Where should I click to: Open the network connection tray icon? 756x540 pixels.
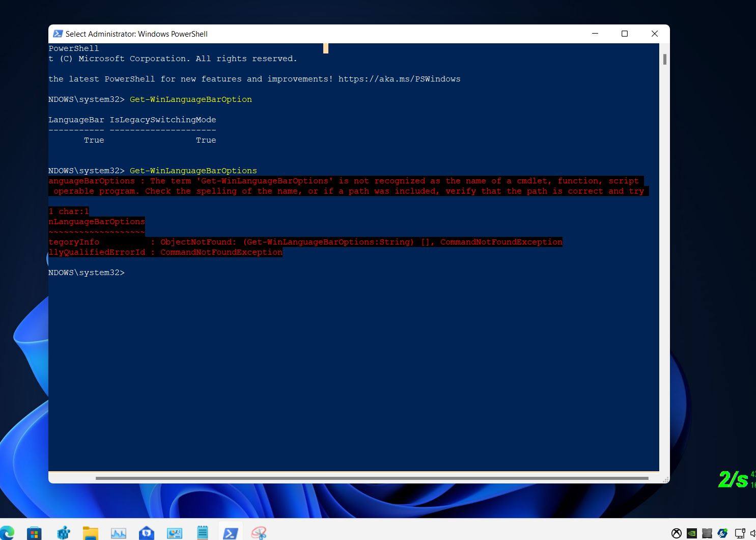(x=740, y=533)
